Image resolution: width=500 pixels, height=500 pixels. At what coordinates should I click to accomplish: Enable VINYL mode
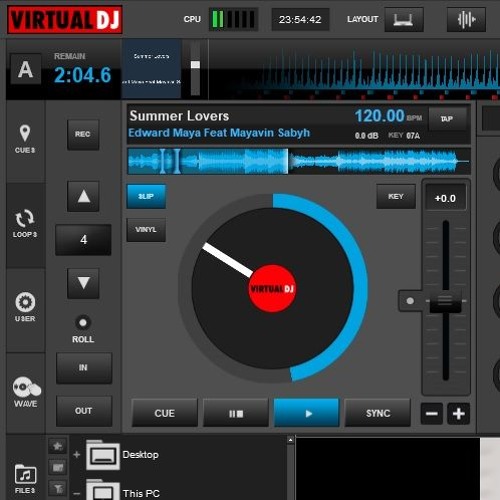click(x=146, y=230)
